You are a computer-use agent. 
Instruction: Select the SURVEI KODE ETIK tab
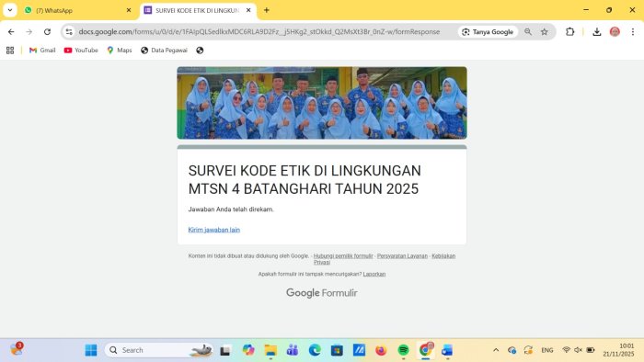coord(197,10)
